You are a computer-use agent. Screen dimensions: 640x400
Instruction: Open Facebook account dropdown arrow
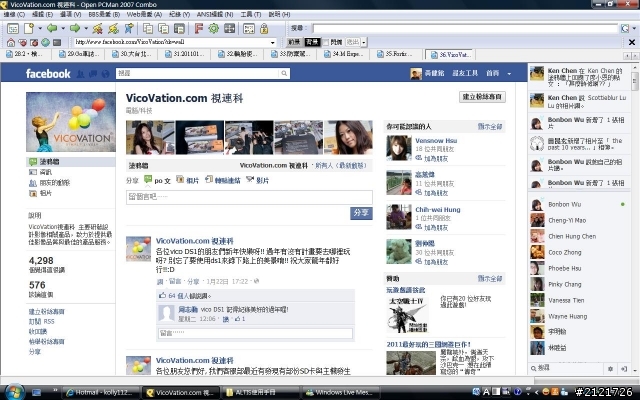click(509, 74)
